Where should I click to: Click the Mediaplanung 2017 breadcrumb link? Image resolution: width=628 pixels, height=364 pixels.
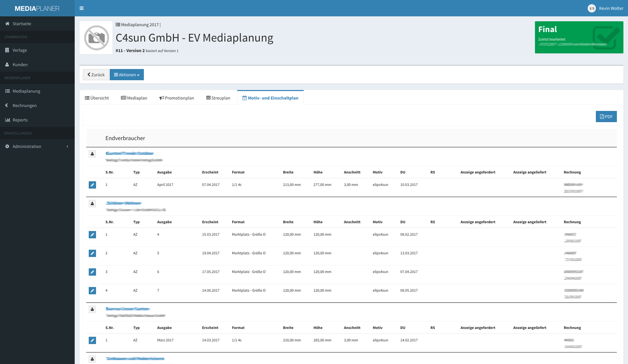(140, 25)
